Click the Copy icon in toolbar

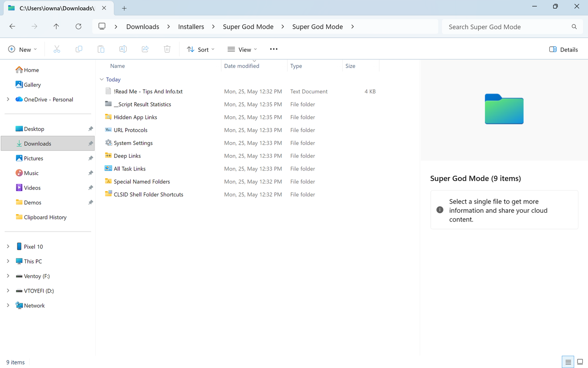[x=79, y=49]
